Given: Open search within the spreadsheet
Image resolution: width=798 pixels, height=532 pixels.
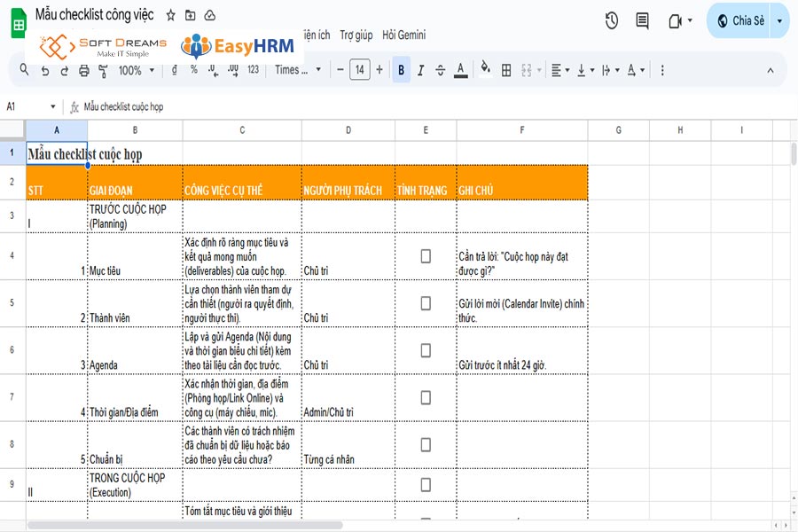Looking at the screenshot, I should tap(24, 69).
